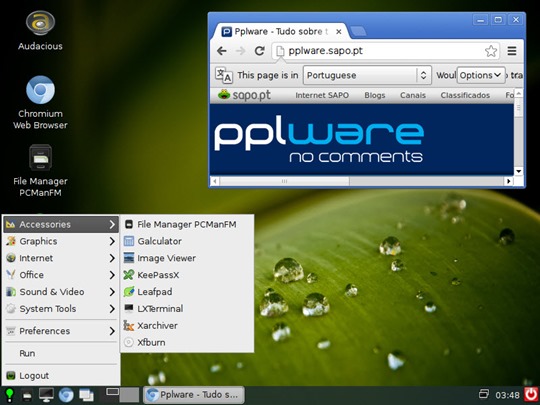Screen dimensions: 540x405
Task: Open the Chromium hamburger menu
Action: pyautogui.click(x=512, y=51)
